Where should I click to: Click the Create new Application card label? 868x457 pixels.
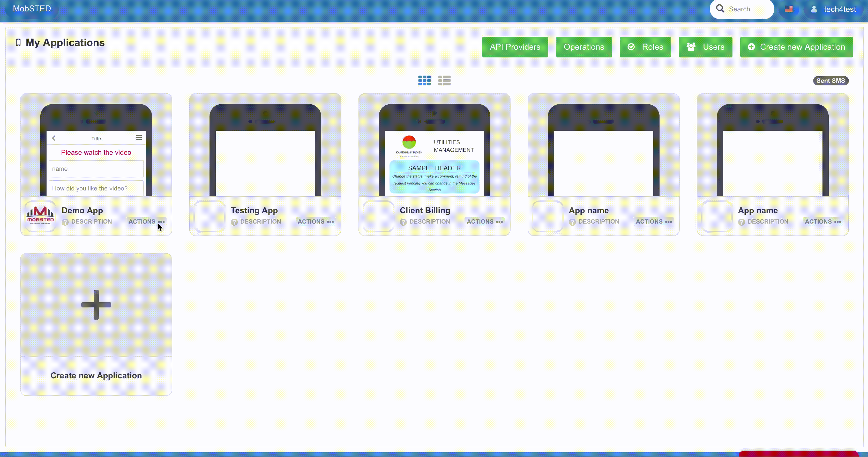coord(96,375)
